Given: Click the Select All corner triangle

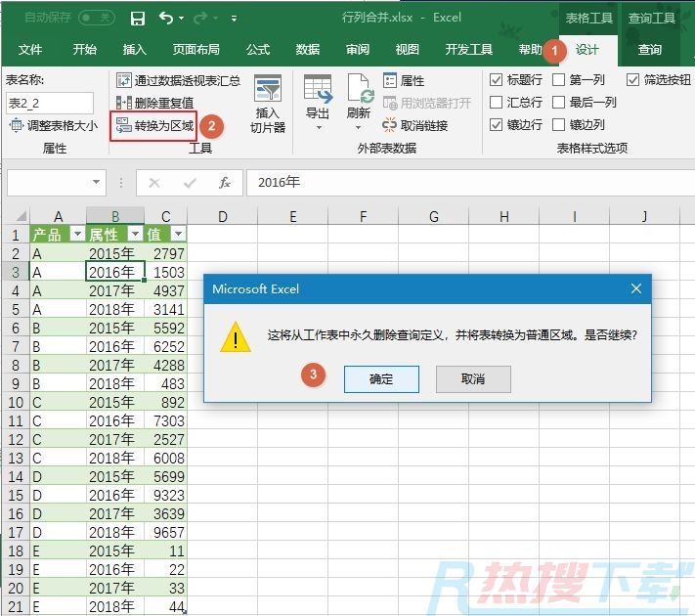Looking at the screenshot, I should 21,216.
